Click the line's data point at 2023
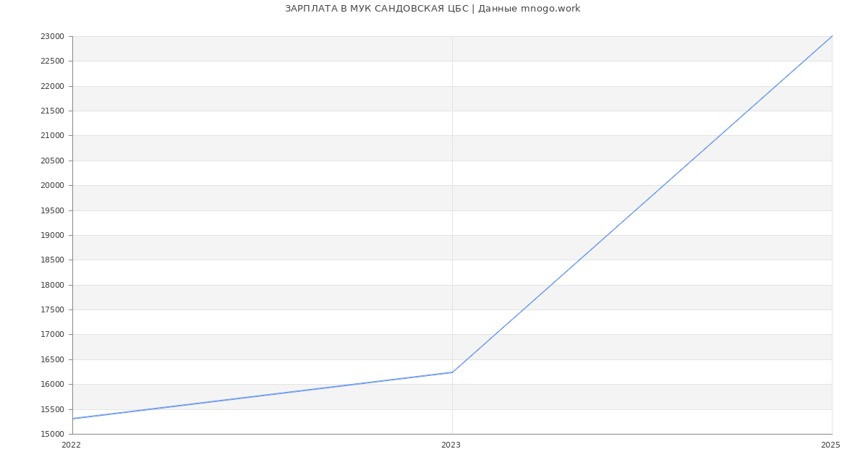 point(452,372)
